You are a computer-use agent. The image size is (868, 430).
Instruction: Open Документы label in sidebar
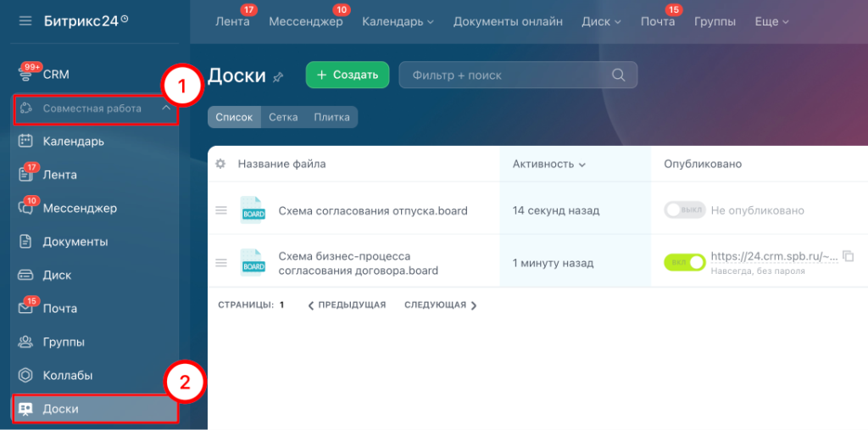click(75, 243)
